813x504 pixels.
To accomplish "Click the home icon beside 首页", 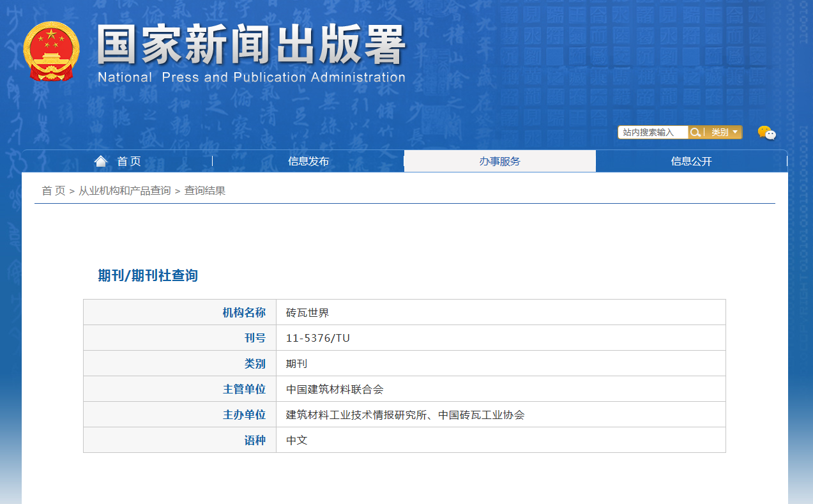I will 101,161.
